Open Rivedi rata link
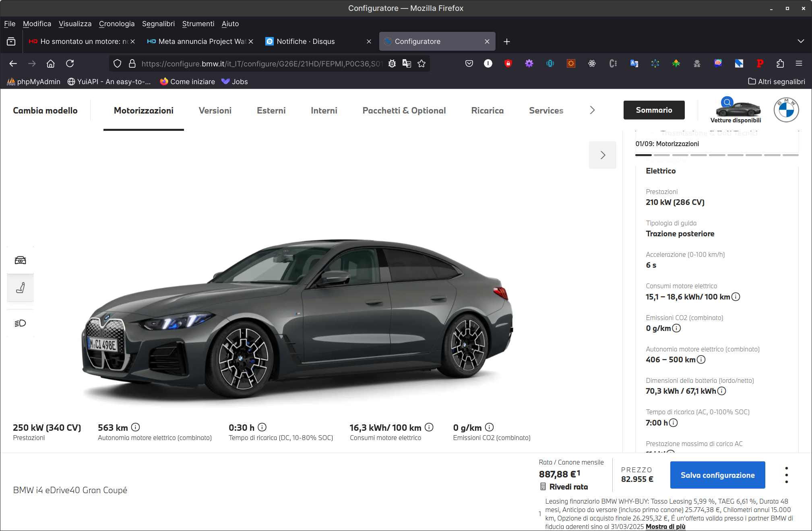This screenshot has width=812, height=531. 568,487
